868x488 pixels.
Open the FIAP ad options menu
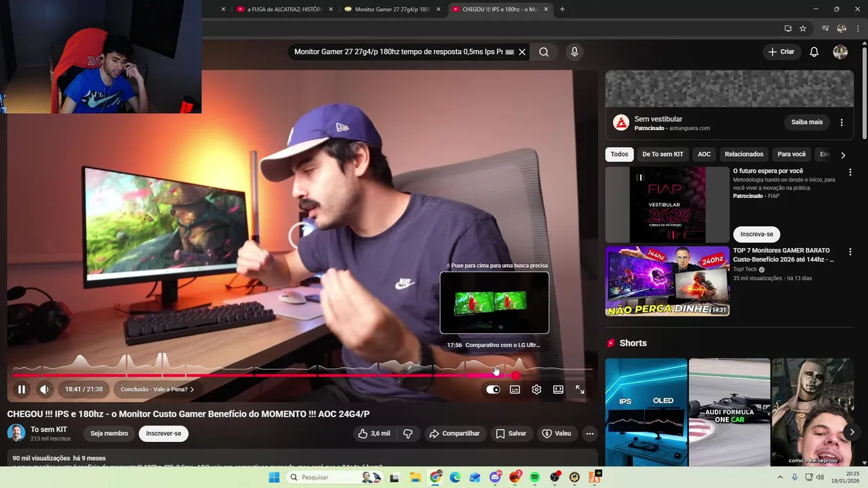pyautogui.click(x=850, y=173)
